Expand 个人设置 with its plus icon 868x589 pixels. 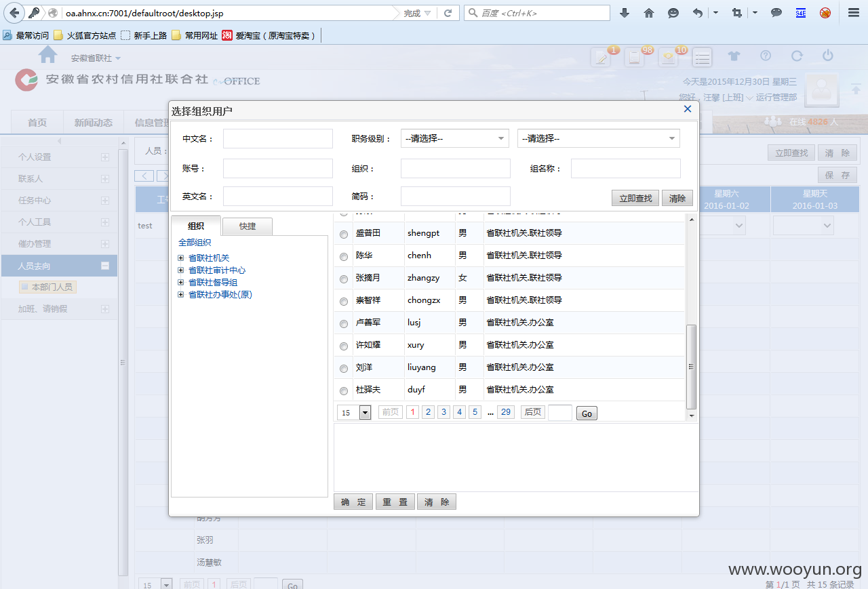coord(105,157)
